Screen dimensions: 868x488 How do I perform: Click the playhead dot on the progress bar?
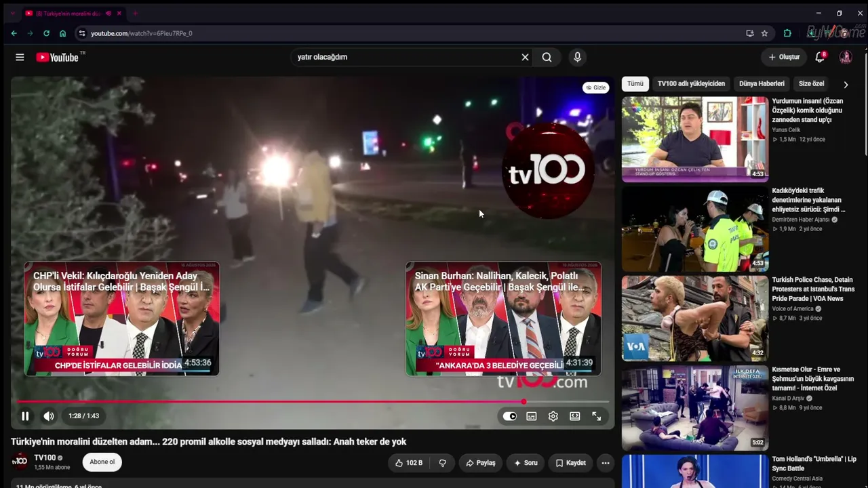click(x=524, y=402)
